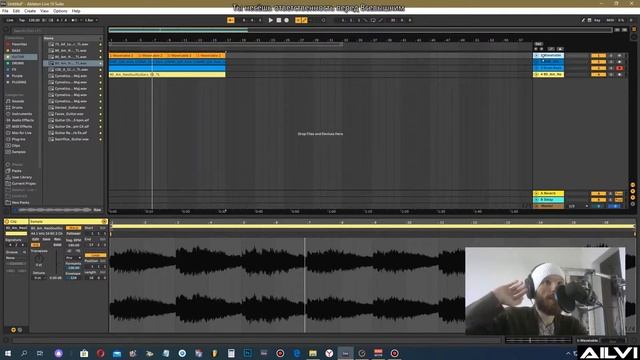This screenshot has height=360, width=640.
Task: Toggle the Warp button in Sample box
Action: click(73, 228)
